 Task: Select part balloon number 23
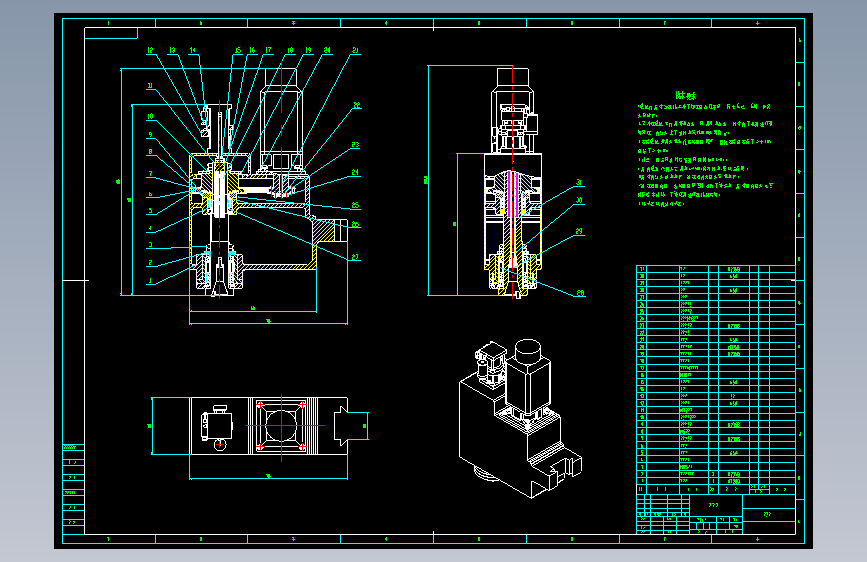coord(355,145)
